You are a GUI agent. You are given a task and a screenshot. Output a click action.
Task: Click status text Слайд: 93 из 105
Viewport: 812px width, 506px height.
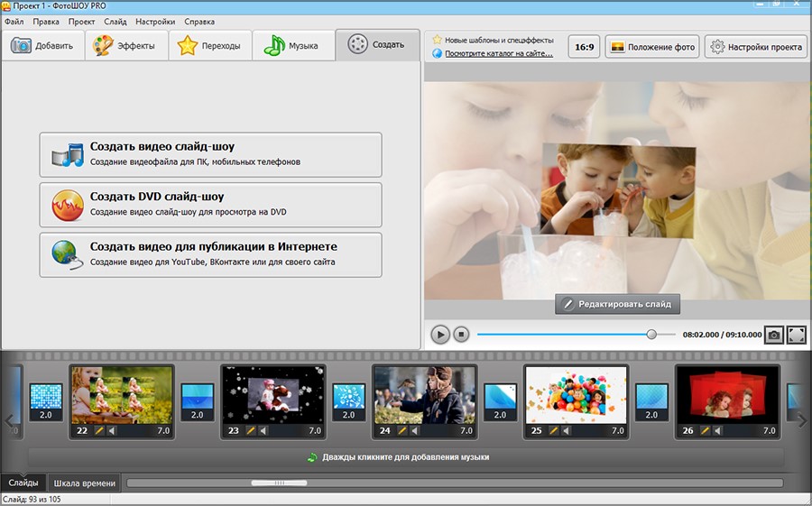click(31, 500)
